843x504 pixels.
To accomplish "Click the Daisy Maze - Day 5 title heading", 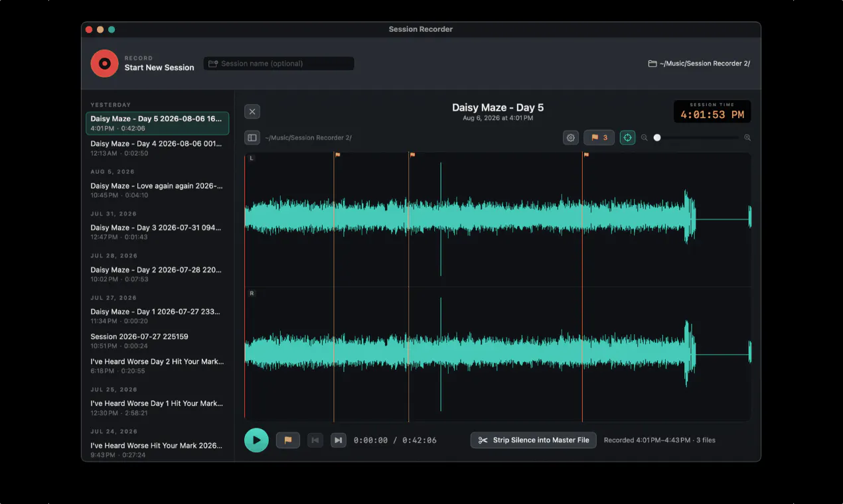I will point(498,107).
